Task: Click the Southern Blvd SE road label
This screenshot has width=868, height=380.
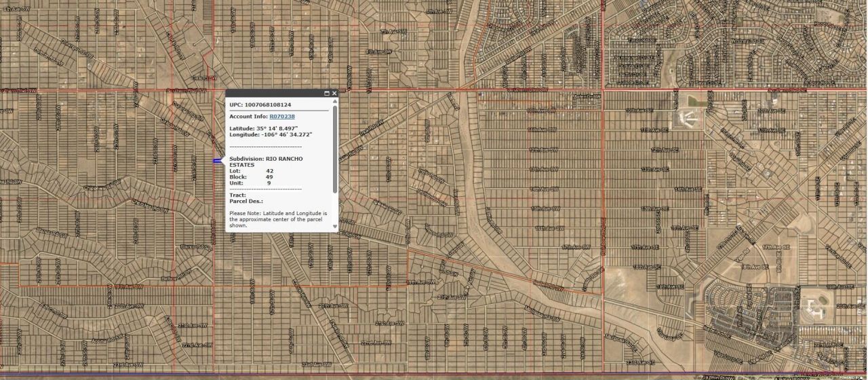Action: pyautogui.click(x=787, y=90)
